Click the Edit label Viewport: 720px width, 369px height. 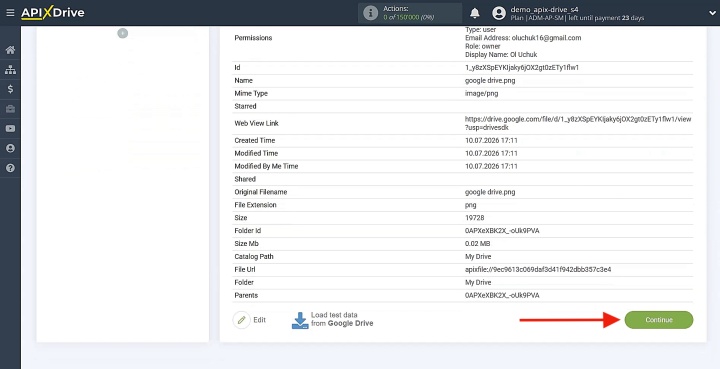coord(259,320)
